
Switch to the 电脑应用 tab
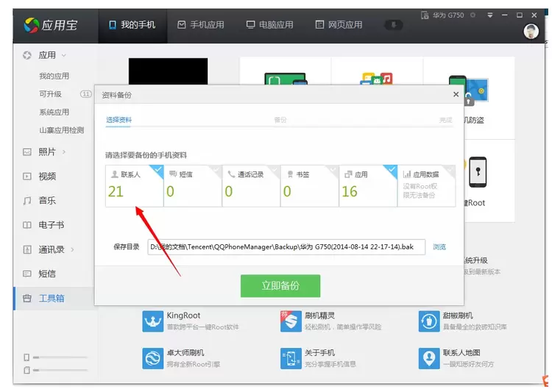(269, 25)
